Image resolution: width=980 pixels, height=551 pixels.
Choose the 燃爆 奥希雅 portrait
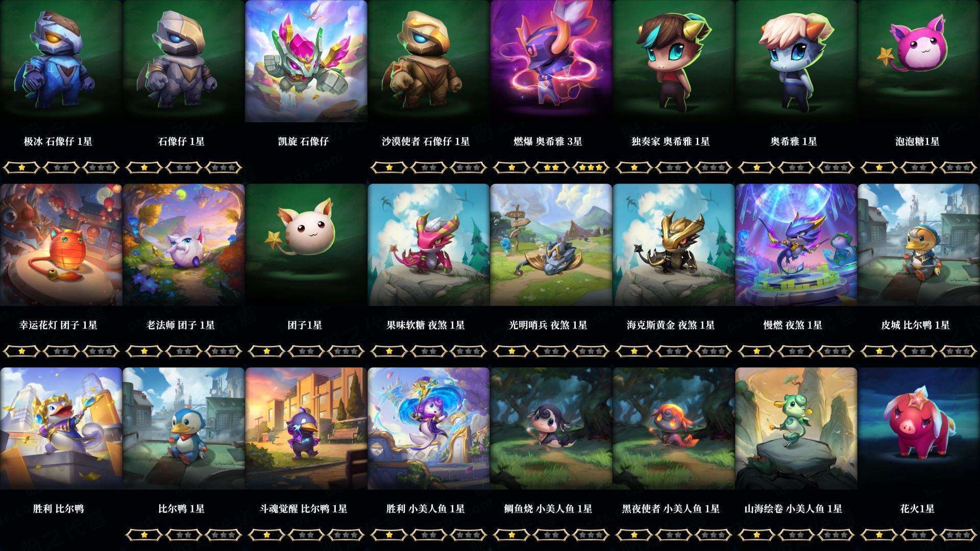551,61
